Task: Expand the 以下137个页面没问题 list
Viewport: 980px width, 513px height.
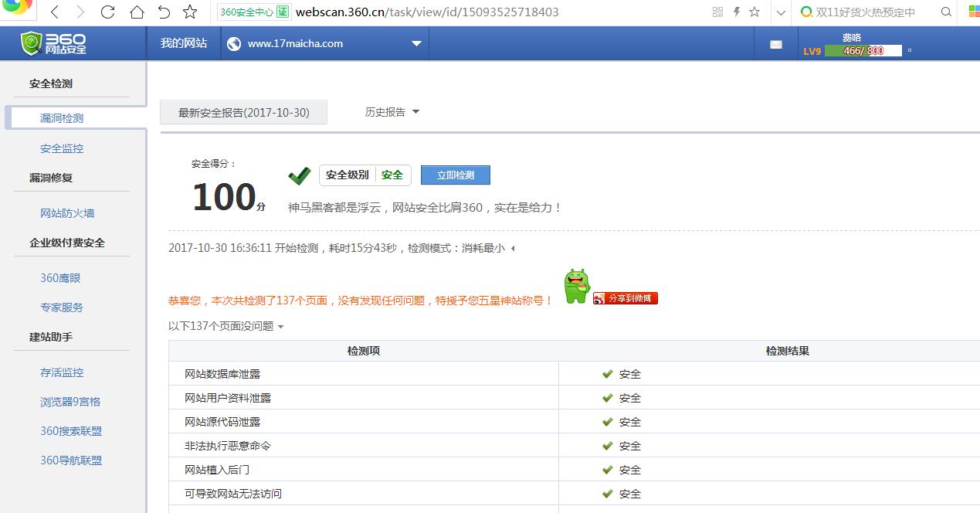Action: click(x=226, y=326)
